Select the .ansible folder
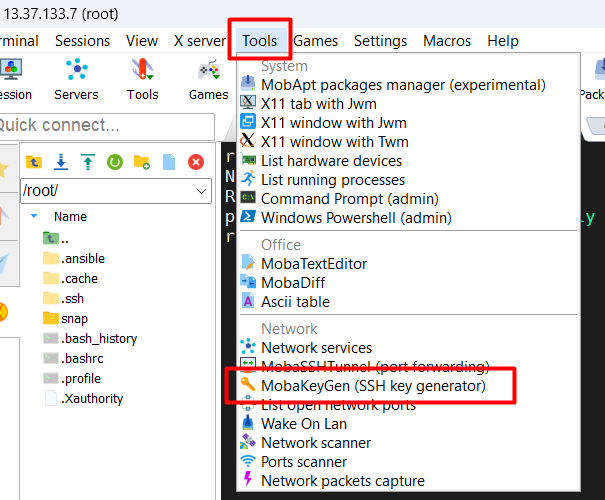 pyautogui.click(x=74, y=258)
